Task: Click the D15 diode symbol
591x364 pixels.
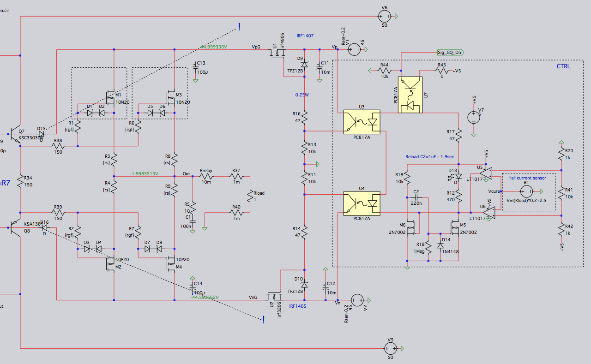Action: click(41, 134)
